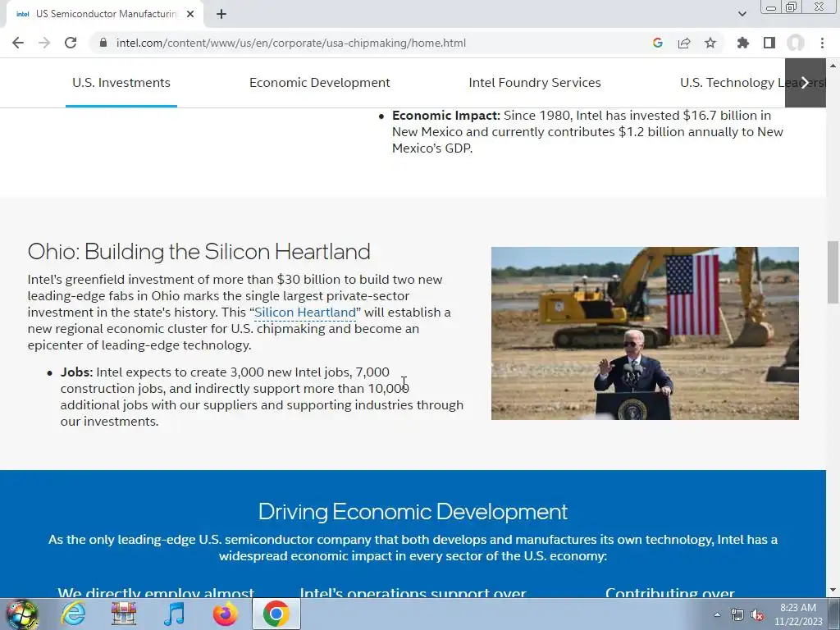The height and width of the screenshot is (630, 840).
Task: Click the Economic Impact bullet label
Action: 445,115
